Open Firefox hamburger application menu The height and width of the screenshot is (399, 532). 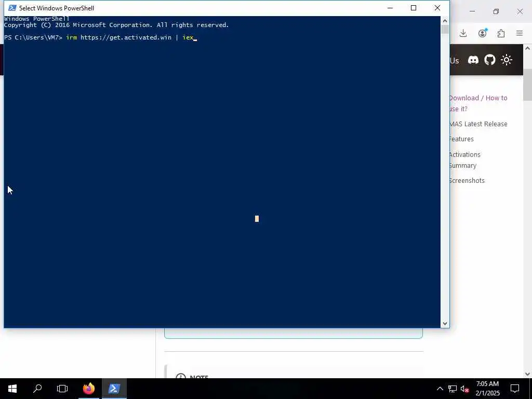pos(520,33)
